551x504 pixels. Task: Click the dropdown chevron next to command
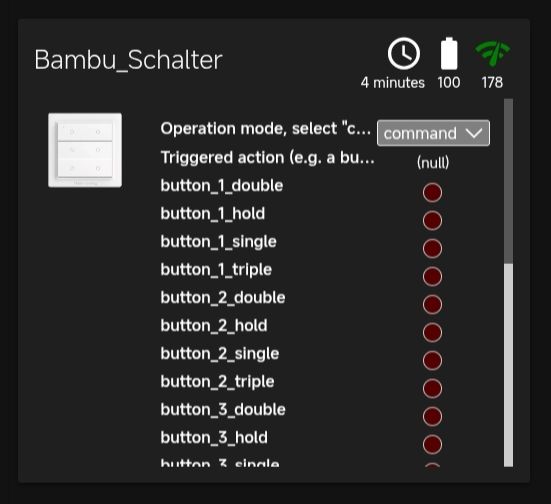click(474, 133)
